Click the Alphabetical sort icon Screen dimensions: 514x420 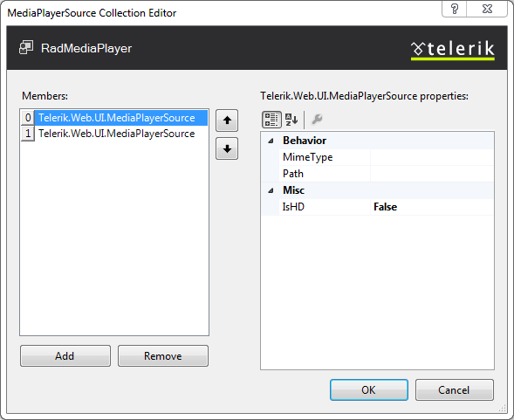click(291, 119)
